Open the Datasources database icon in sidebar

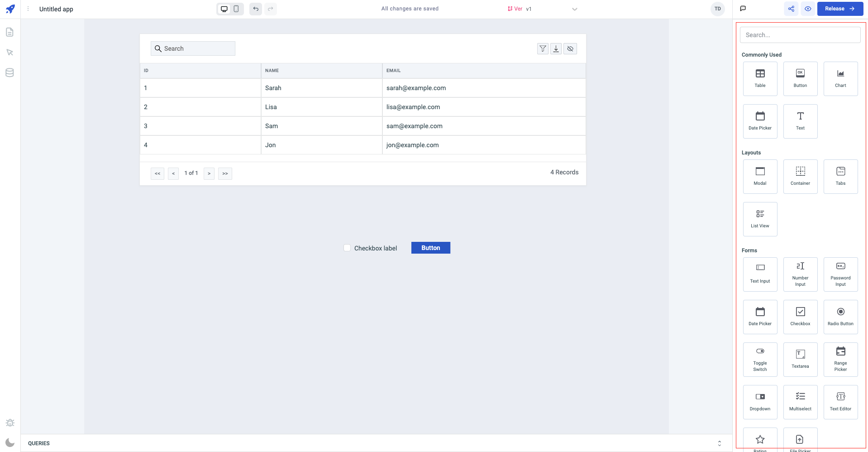[10, 72]
